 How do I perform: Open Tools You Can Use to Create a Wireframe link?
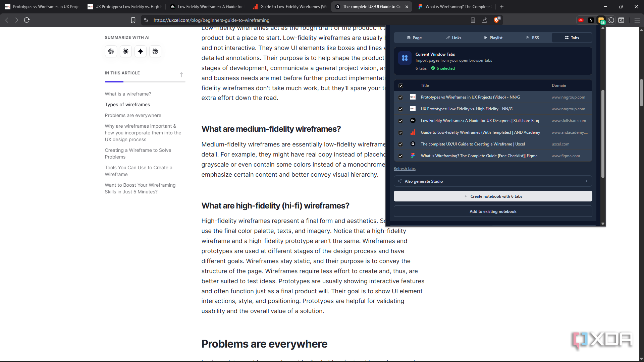point(138,171)
